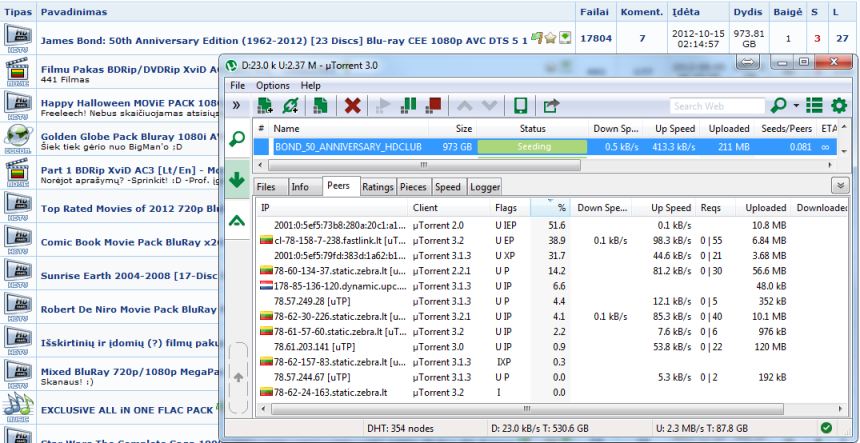Open Golden Globe Pack Bluray link
This screenshot has width=860, height=443.
(130, 137)
